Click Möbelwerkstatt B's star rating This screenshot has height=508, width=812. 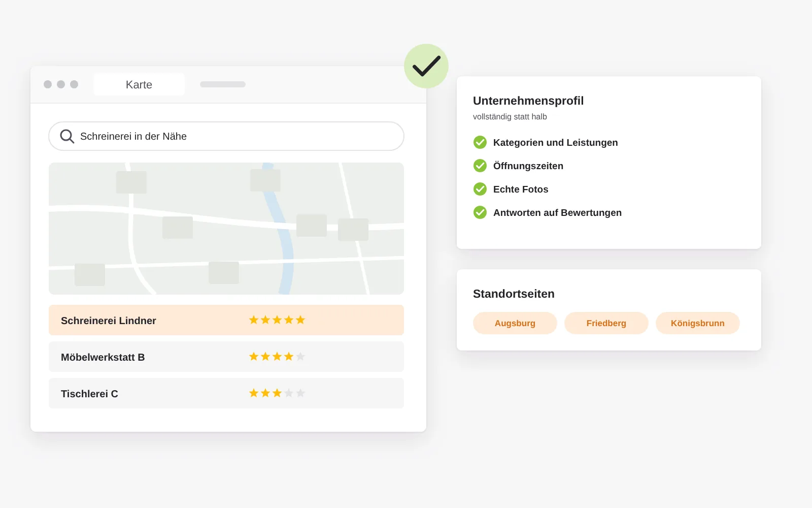(x=277, y=356)
